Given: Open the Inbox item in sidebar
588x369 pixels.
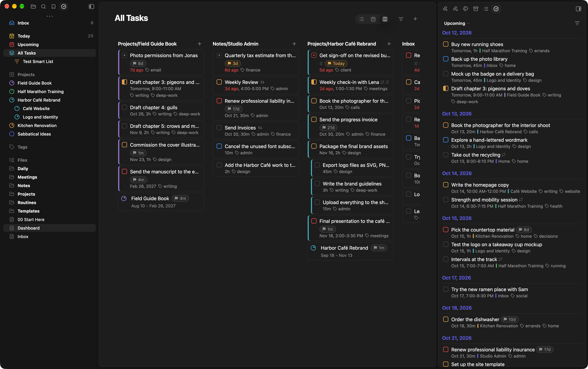Looking at the screenshot, I should pos(50,23).
